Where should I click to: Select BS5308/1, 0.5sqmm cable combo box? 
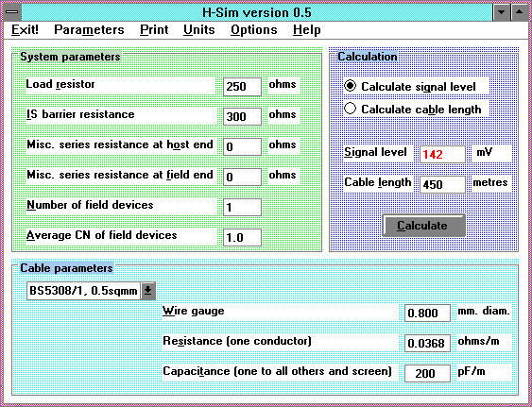click(91, 291)
